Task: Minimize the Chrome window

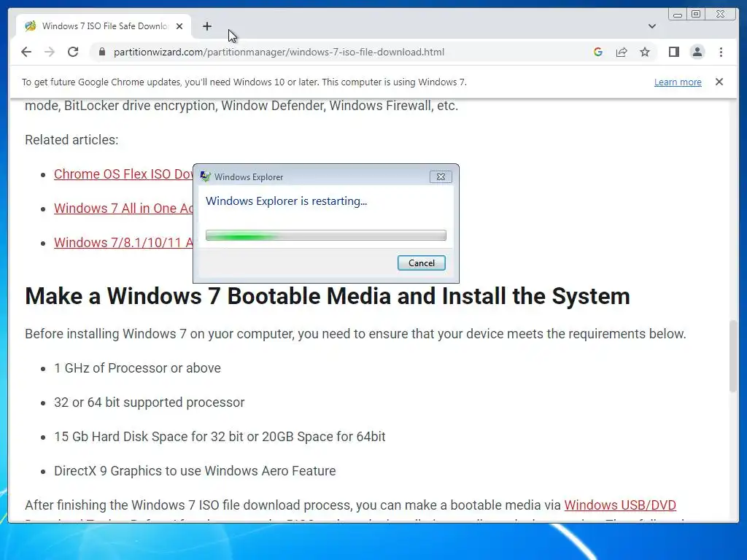Action: 678,15
